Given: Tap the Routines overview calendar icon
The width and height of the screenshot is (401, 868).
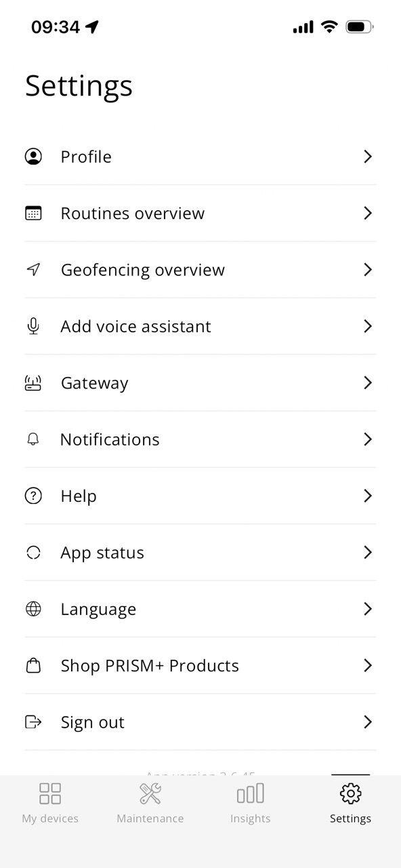Looking at the screenshot, I should pos(33,213).
